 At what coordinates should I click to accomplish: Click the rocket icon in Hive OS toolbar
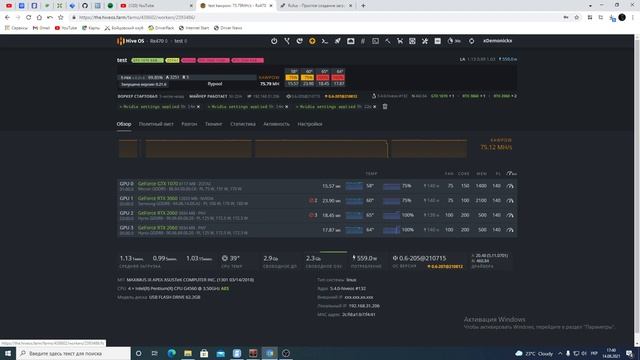338,41
